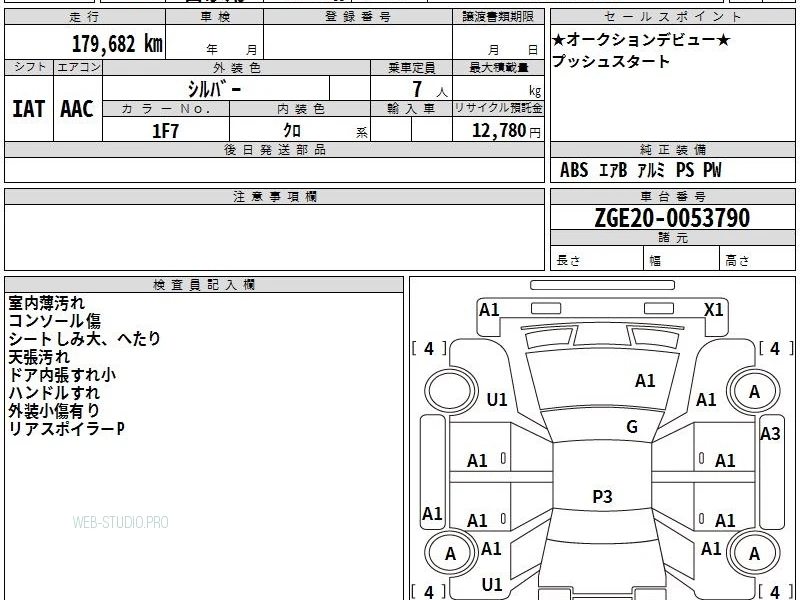The height and width of the screenshot is (600, 800).
Task: Select the ★オークションデビュー★ sales point line
Action: tap(641, 39)
